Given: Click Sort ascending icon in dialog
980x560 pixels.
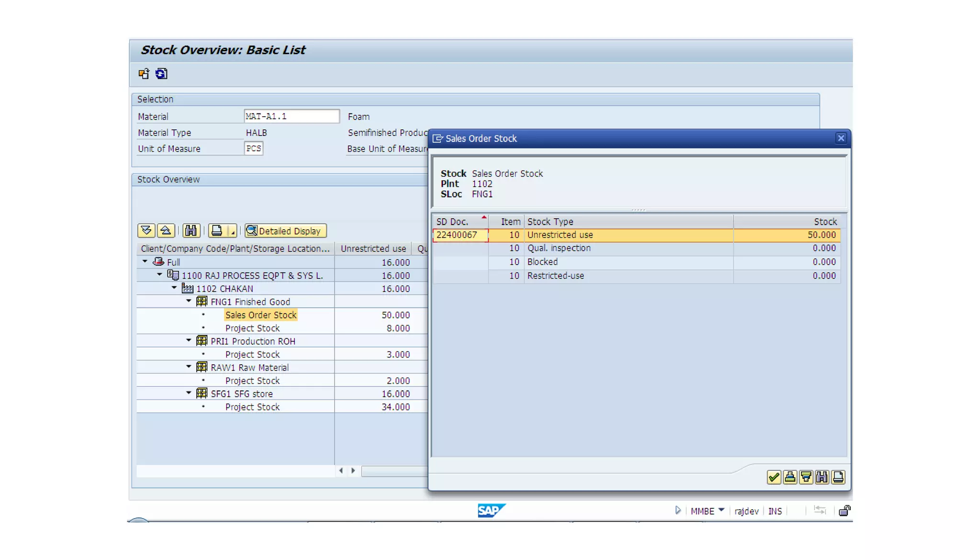Looking at the screenshot, I should [x=790, y=477].
